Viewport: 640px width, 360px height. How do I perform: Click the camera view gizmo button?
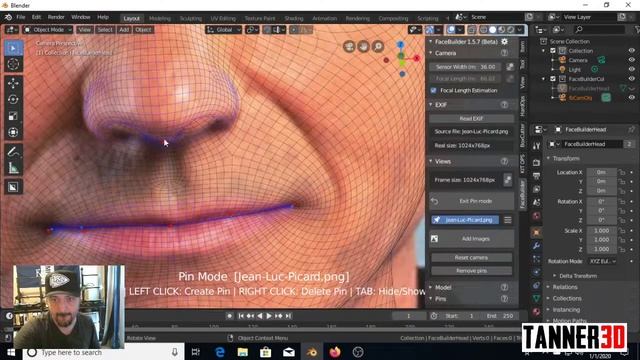(349, 47)
